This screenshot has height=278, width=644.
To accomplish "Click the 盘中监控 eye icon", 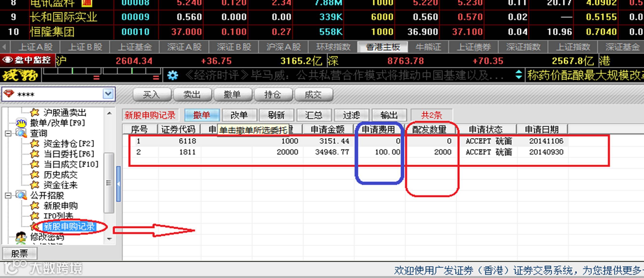I will (7, 60).
